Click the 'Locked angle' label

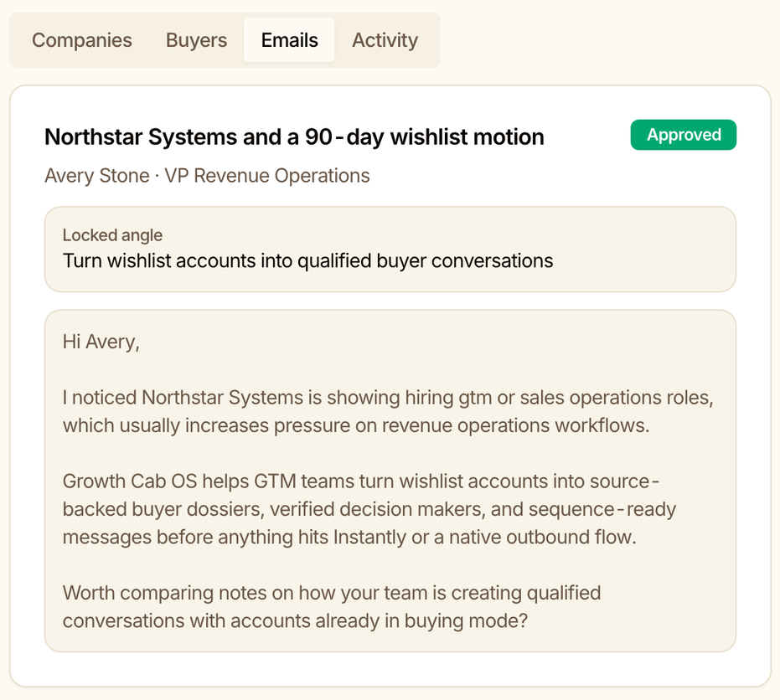pyautogui.click(x=112, y=235)
